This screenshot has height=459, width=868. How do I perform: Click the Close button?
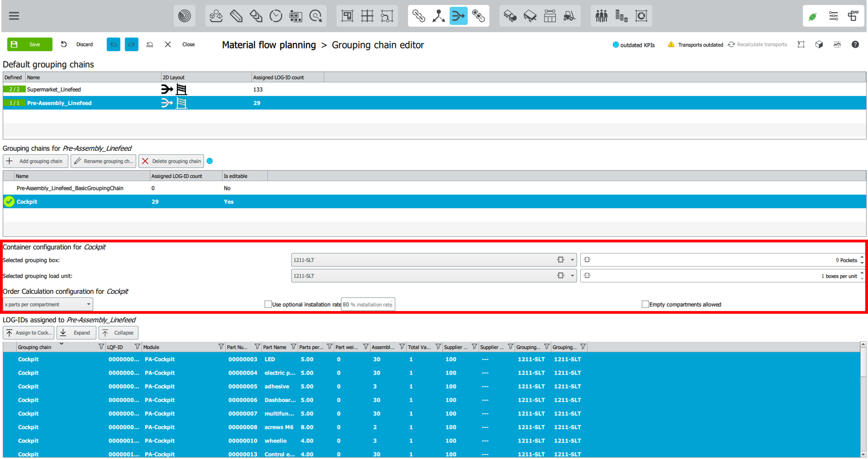[180, 44]
